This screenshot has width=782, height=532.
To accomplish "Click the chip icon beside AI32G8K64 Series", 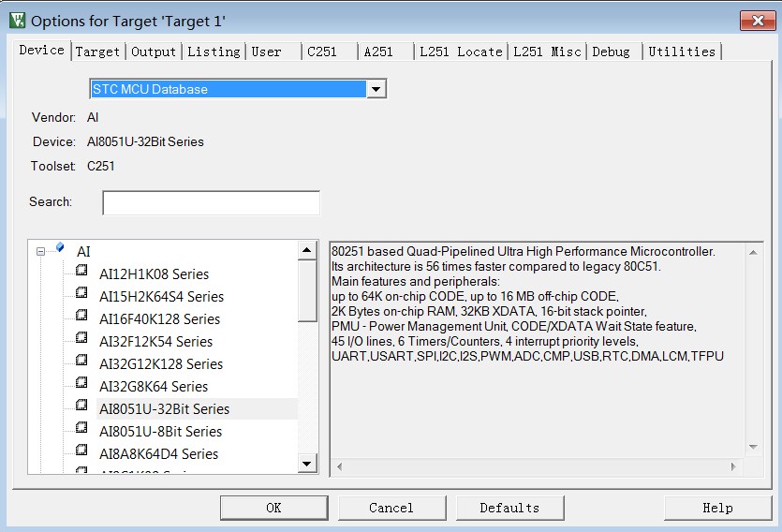I will 81,383.
